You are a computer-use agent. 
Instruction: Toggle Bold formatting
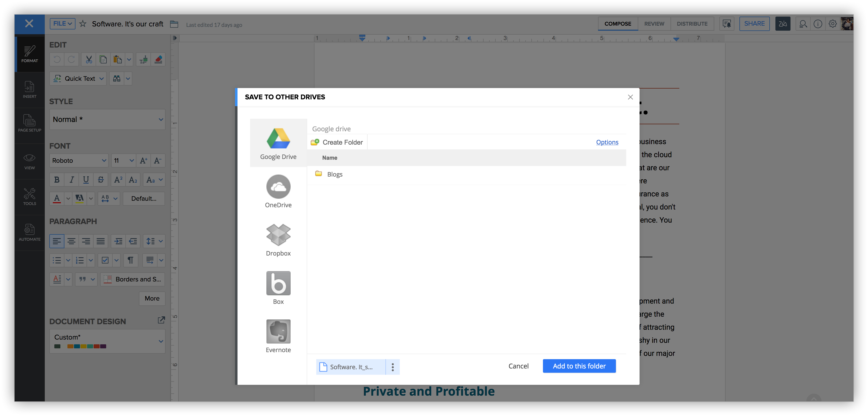pos(57,180)
